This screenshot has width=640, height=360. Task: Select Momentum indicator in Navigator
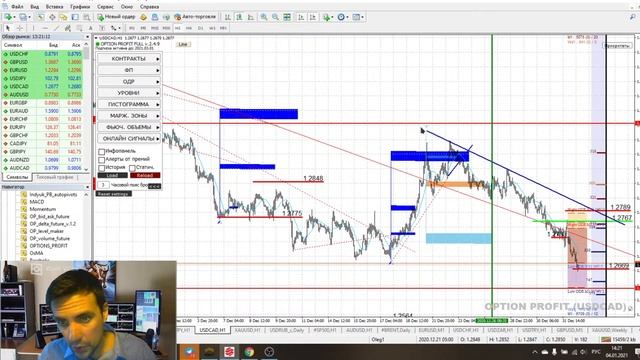pyautogui.click(x=42, y=209)
